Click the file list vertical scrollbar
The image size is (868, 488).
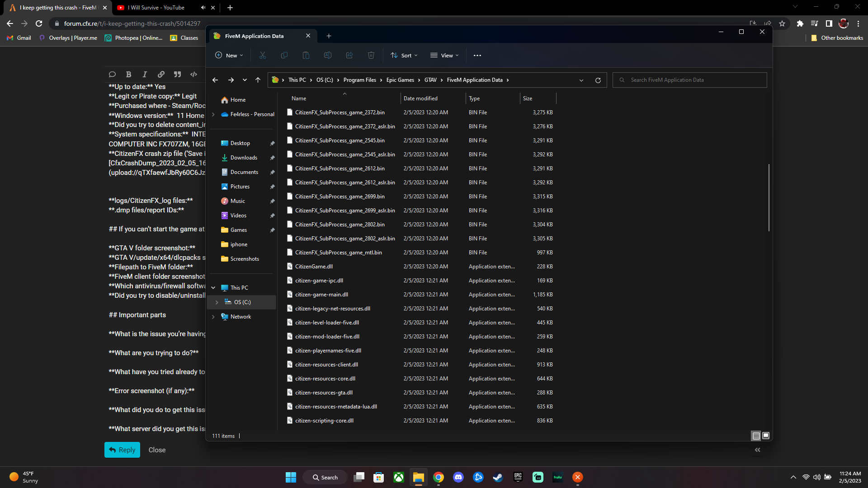coord(769,198)
